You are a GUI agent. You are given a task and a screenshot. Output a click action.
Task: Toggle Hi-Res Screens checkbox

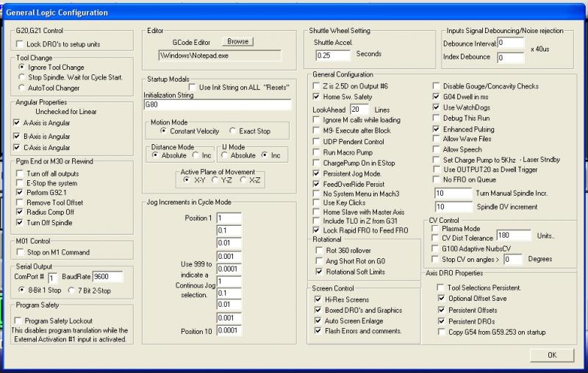coord(318,299)
